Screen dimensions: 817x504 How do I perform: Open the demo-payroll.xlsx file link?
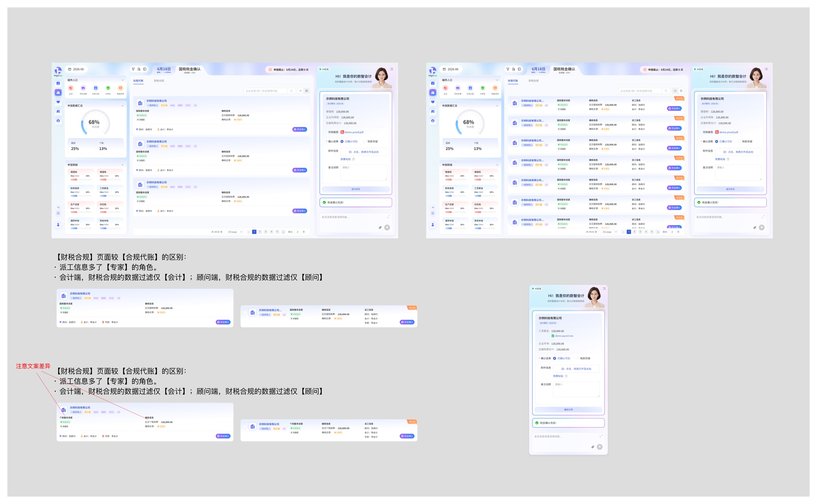562,336
